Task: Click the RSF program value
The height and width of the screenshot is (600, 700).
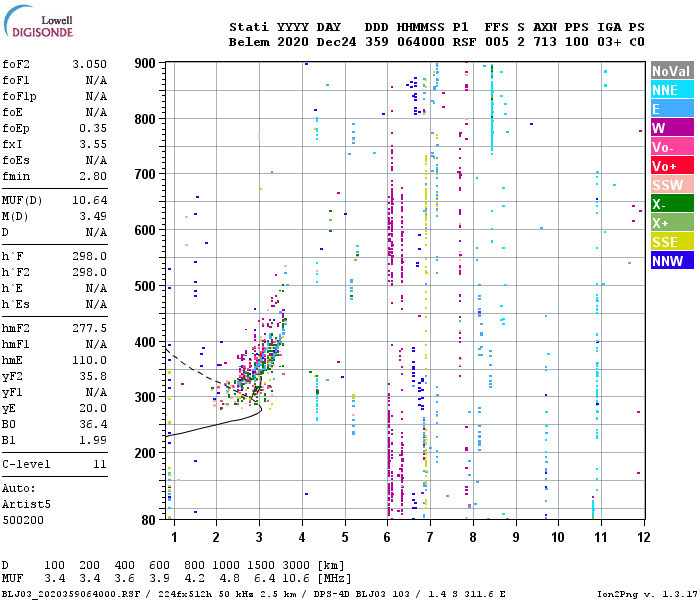Action: (464, 42)
